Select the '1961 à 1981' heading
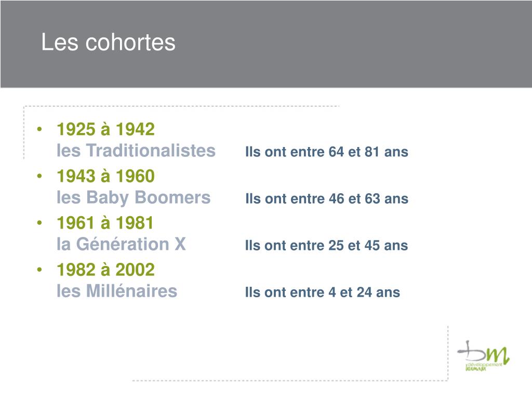 pyautogui.click(x=105, y=223)
